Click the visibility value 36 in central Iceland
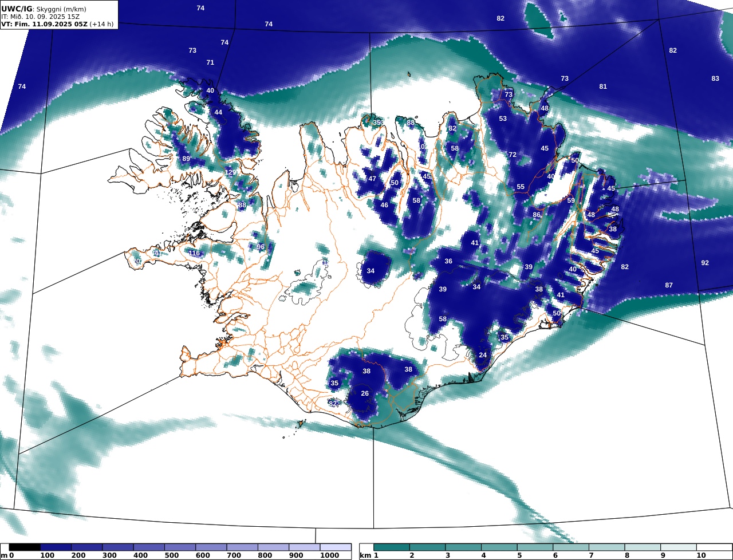This screenshot has height=560, width=733. [448, 261]
